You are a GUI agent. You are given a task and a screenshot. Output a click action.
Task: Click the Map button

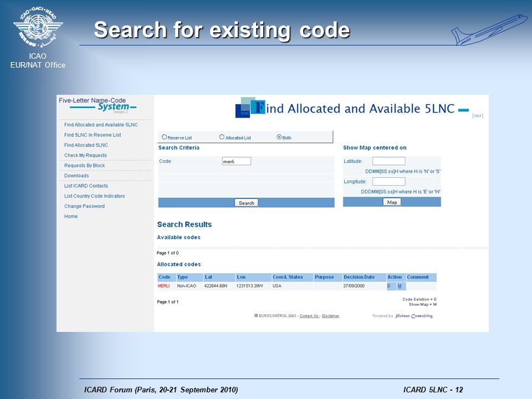392,202
